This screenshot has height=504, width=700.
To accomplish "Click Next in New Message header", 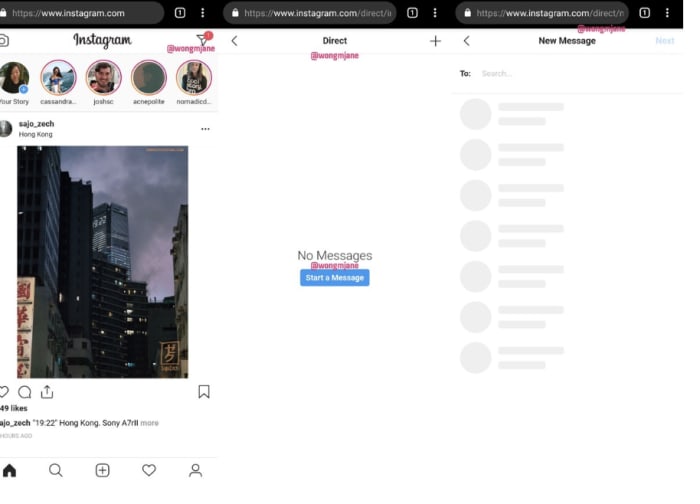I will pyautogui.click(x=665, y=41).
